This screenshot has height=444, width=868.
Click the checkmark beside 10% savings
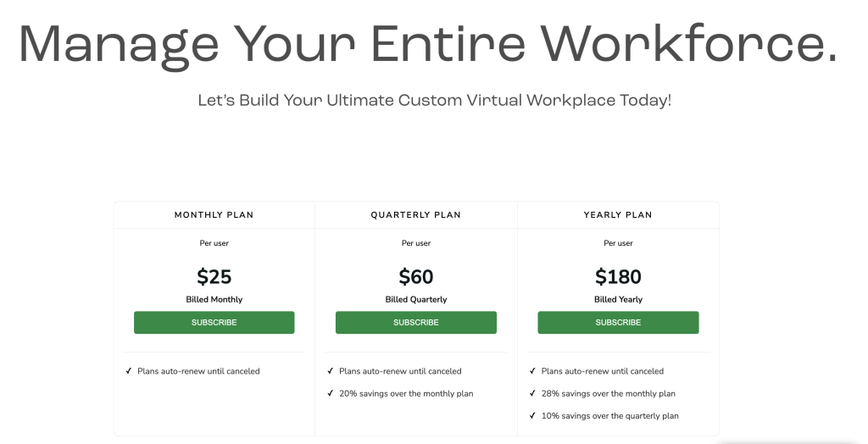532,416
